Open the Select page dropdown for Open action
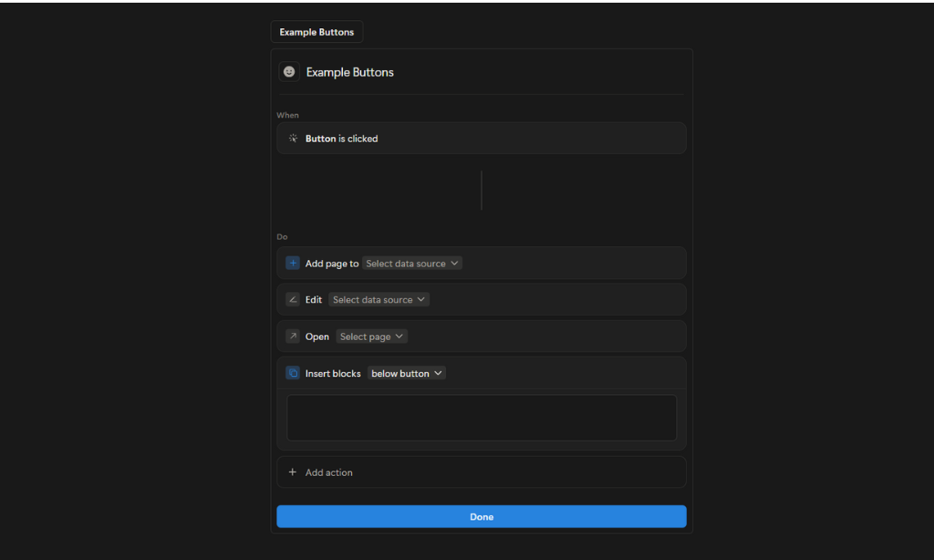934x560 pixels. (371, 336)
